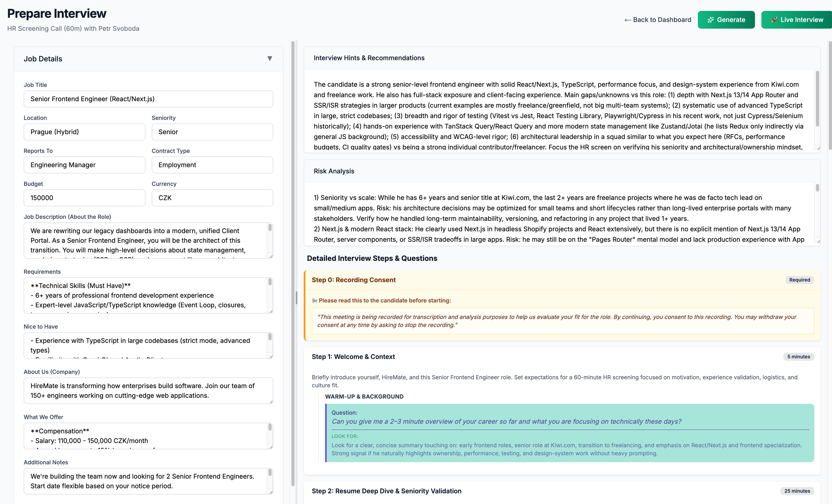Click the megaphone icon in Recording Consent
Image resolution: width=832 pixels, height=504 pixels.
[x=315, y=301]
